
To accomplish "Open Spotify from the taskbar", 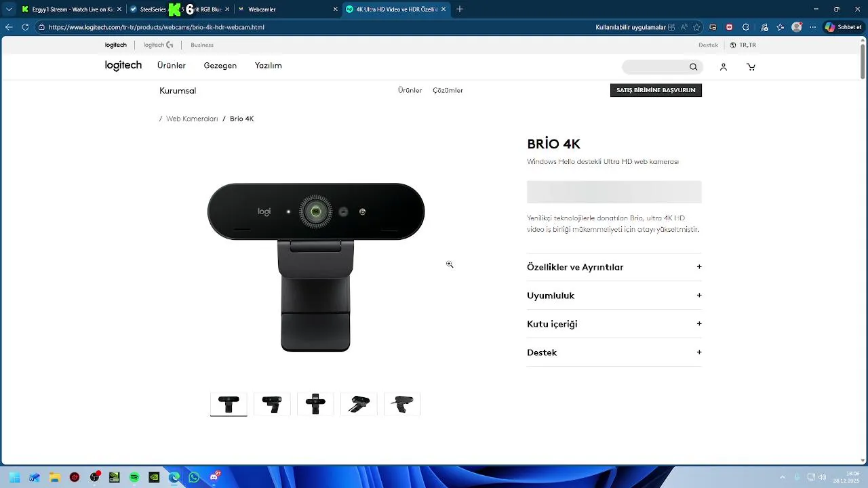I will [134, 477].
